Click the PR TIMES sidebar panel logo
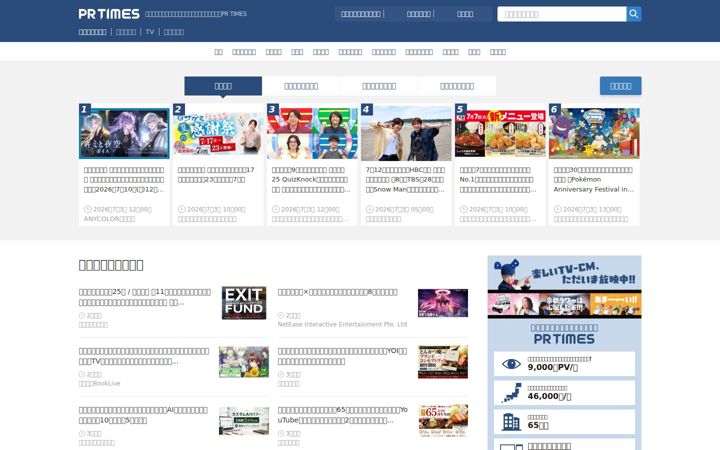Viewport: 720px width, 450px height. pos(564,339)
